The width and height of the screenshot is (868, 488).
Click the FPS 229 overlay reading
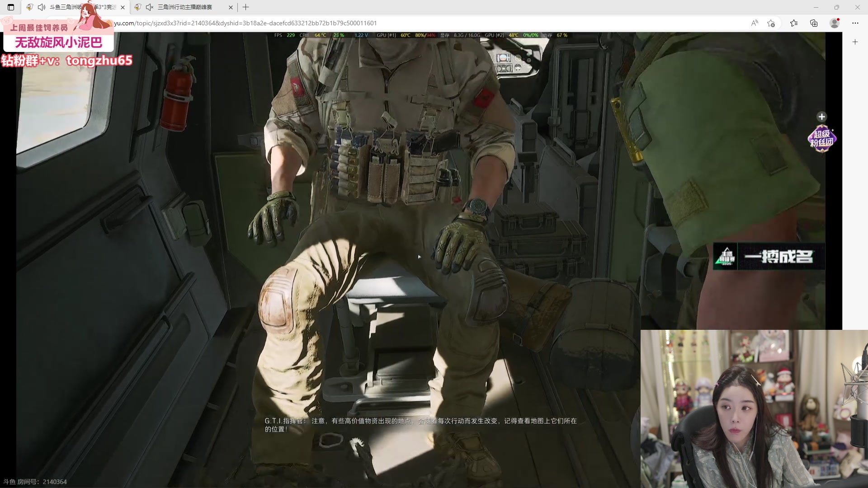pyautogui.click(x=284, y=35)
